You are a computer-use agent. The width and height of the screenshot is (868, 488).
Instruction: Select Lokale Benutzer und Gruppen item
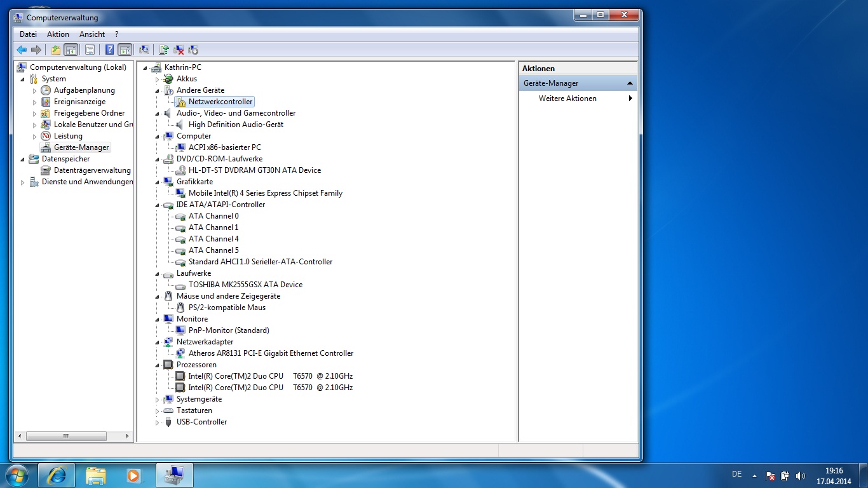coord(93,125)
